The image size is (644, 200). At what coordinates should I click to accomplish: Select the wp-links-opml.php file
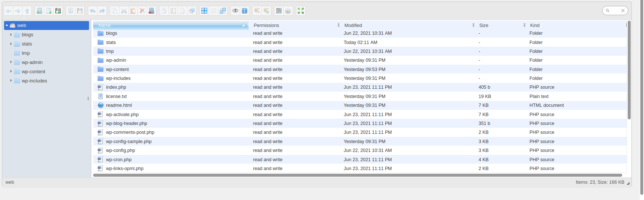click(360, 169)
